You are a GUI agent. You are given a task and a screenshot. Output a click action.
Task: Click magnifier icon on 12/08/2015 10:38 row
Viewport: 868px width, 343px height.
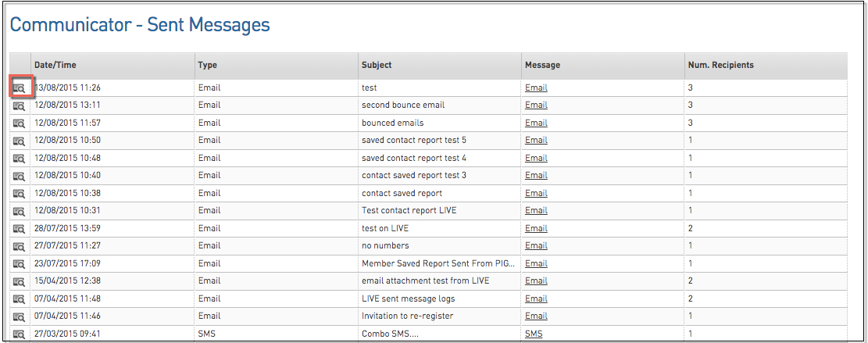pos(20,194)
